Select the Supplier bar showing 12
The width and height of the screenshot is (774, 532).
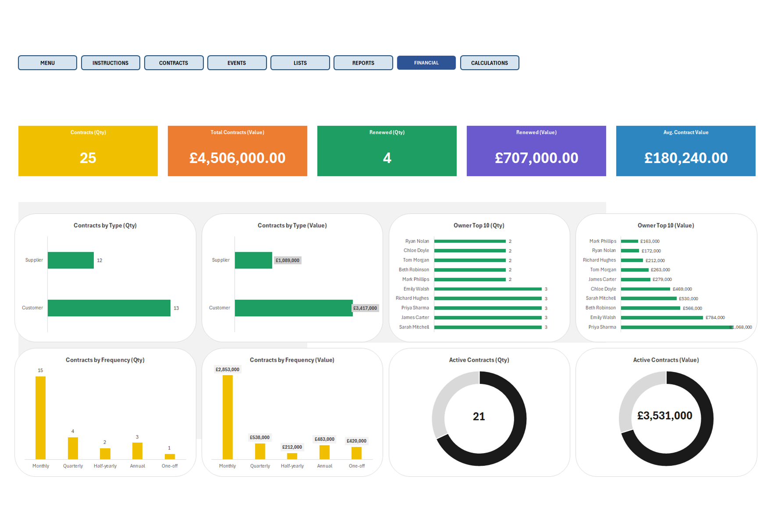(71, 260)
